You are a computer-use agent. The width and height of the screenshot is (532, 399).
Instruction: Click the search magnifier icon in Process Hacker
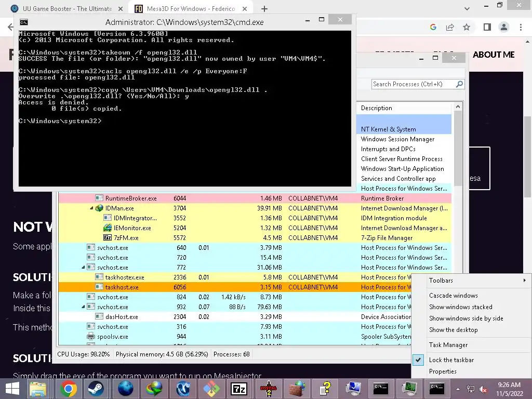(x=459, y=84)
